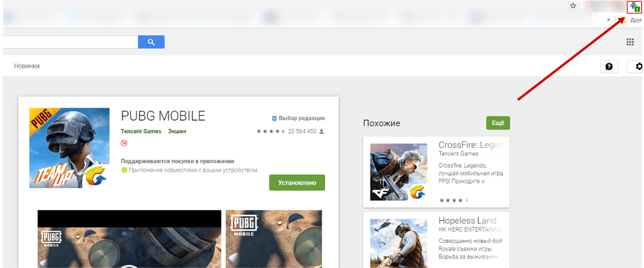
Task: Click into the search input field
Action: [x=70, y=42]
